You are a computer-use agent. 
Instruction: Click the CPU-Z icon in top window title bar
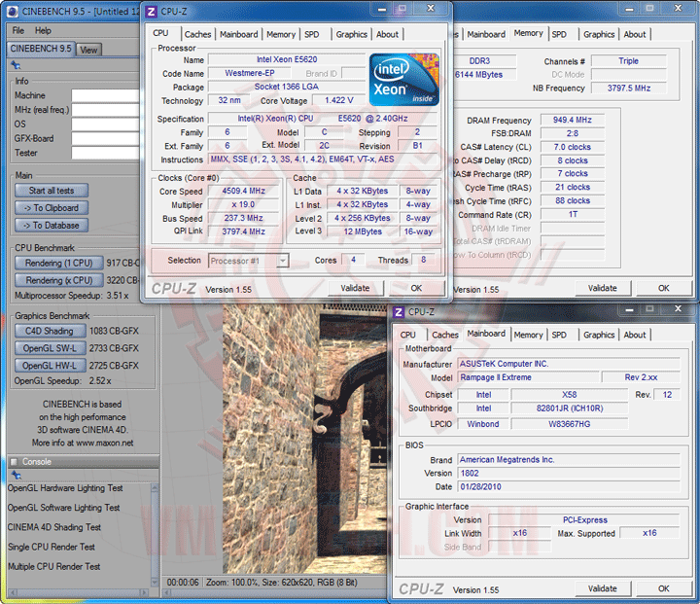[151, 12]
